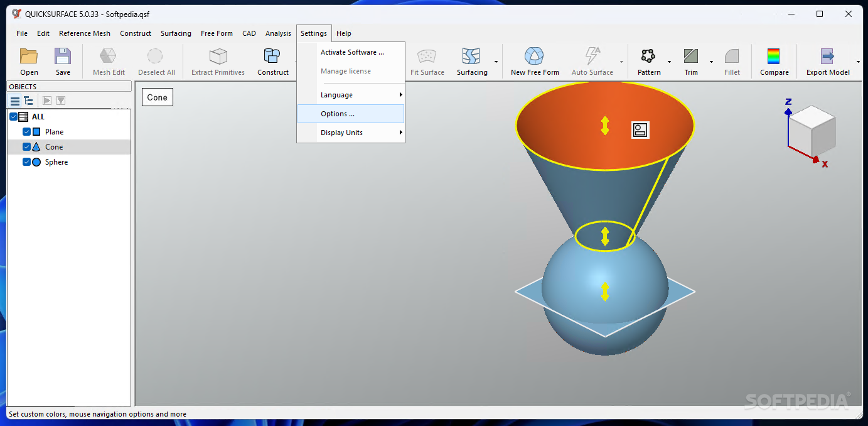This screenshot has width=868, height=426.
Task: Click the OBJECTS panel header
Action: pyautogui.click(x=69, y=87)
